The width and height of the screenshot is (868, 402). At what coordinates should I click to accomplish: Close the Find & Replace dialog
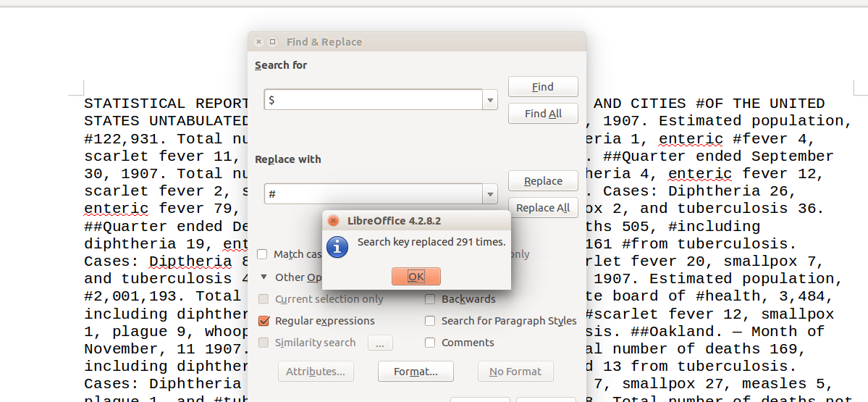pyautogui.click(x=259, y=42)
